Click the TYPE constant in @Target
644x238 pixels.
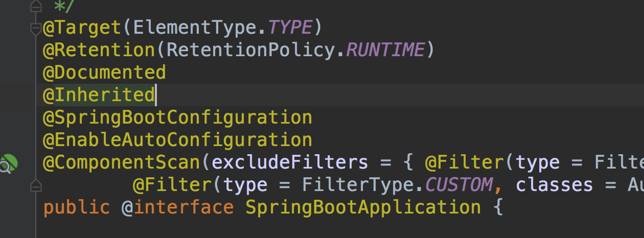point(290,28)
